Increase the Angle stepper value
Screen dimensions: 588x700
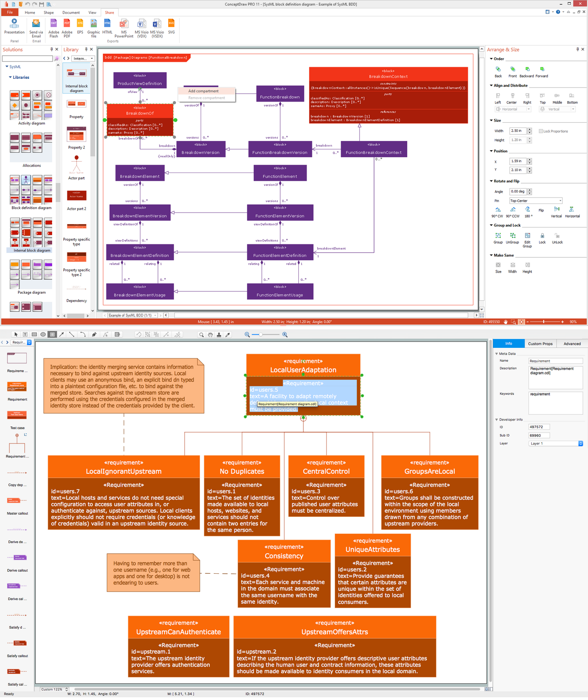(x=530, y=190)
